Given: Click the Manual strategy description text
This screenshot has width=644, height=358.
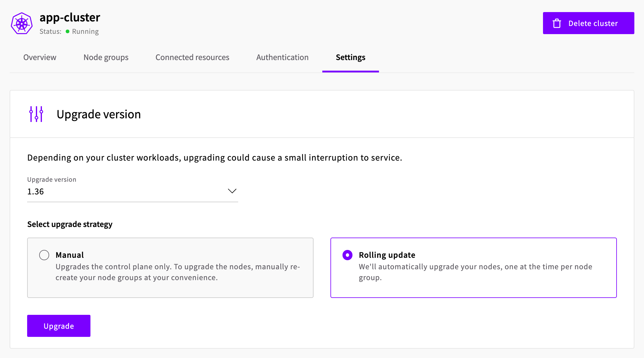Looking at the screenshot, I should pos(178,272).
